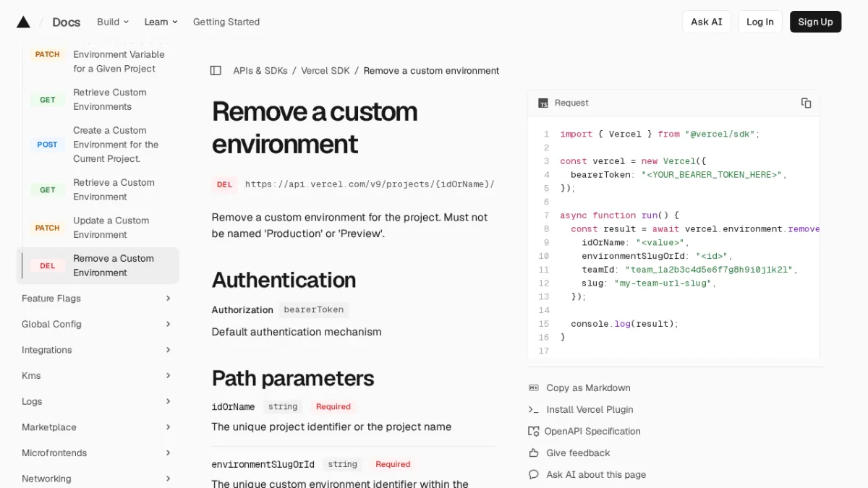Expand the Marketplace section
Viewport: 868px width, 488px height.
[x=98, y=427]
